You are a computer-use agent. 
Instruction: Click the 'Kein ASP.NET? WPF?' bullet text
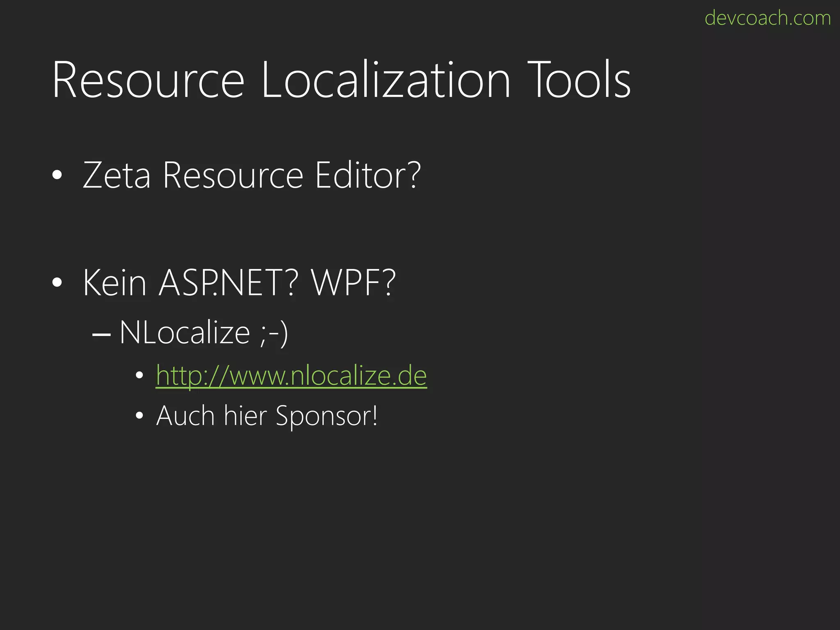pyautogui.click(x=239, y=283)
